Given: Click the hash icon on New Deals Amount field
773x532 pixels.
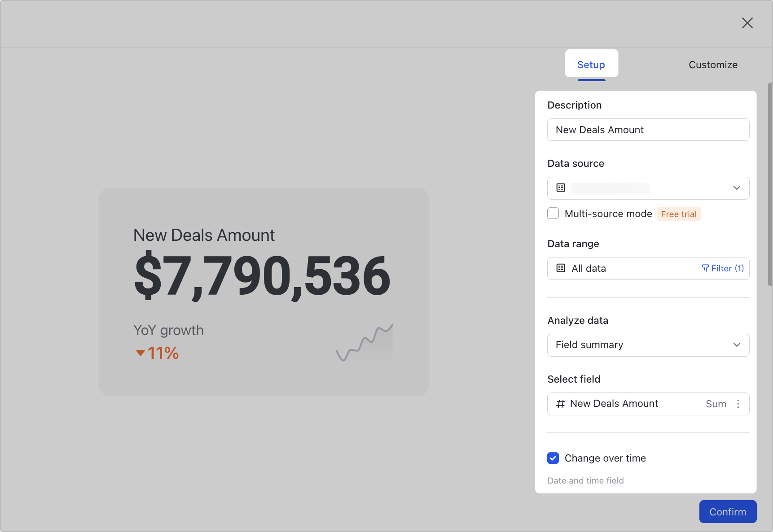Looking at the screenshot, I should tap(560, 404).
